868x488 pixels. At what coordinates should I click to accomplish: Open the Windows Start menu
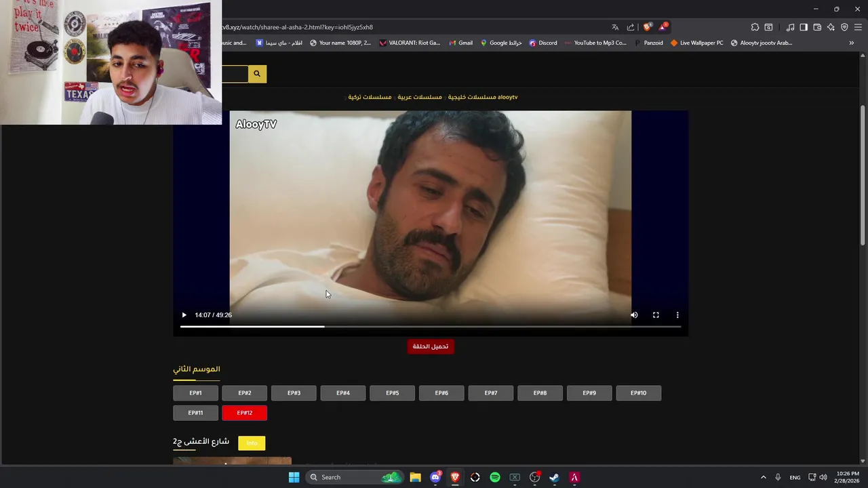[294, 477]
